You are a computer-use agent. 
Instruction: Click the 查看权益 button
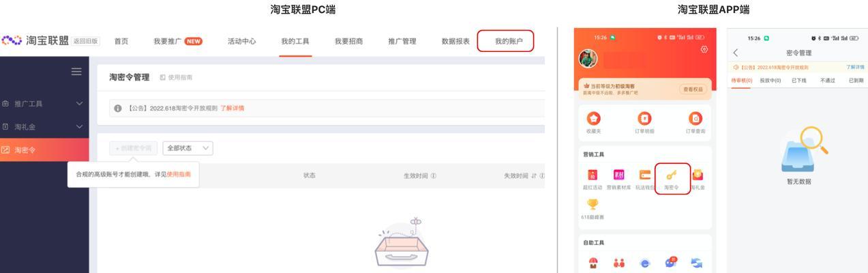point(692,89)
